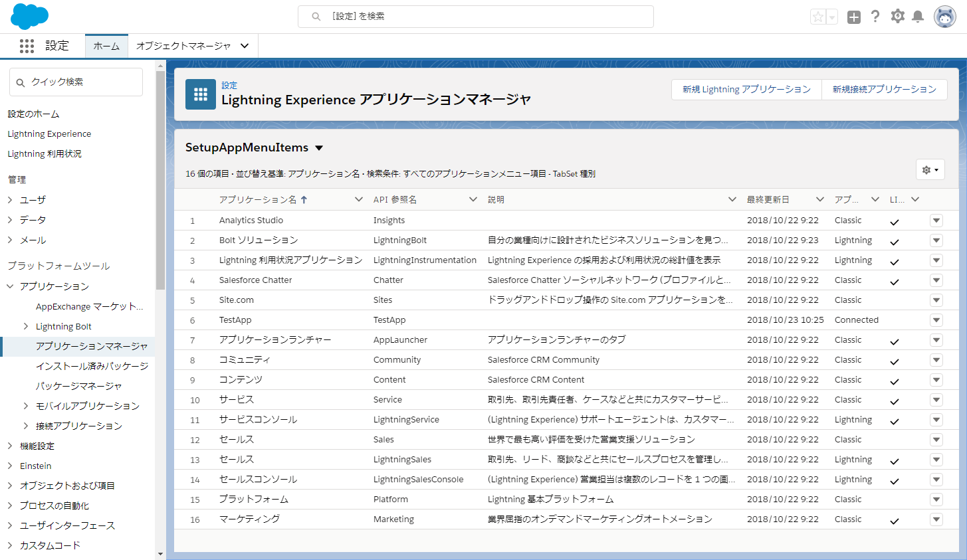The width and height of the screenshot is (967, 560).
Task: Click the checkmark in the Analytics Studio row
Action: pyautogui.click(x=894, y=220)
